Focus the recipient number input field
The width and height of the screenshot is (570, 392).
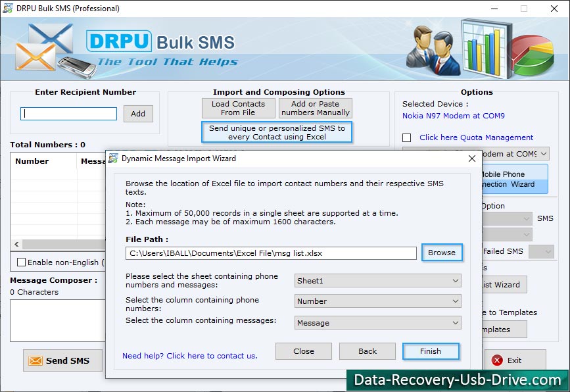[69, 113]
